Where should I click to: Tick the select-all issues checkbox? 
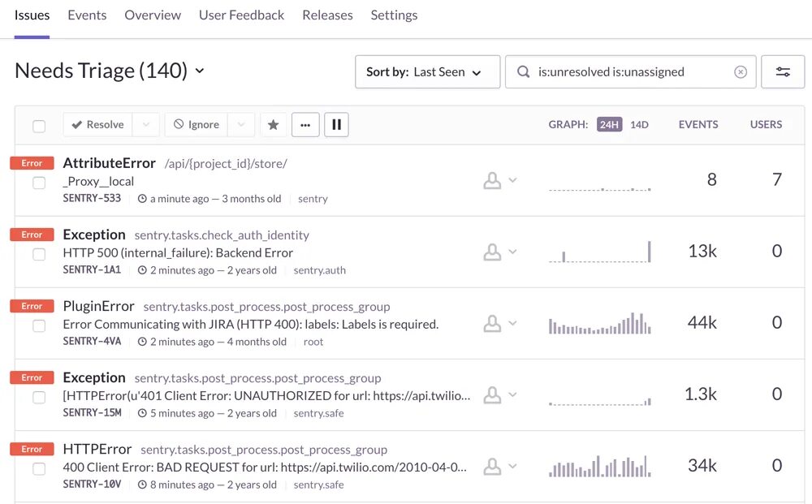click(39, 126)
